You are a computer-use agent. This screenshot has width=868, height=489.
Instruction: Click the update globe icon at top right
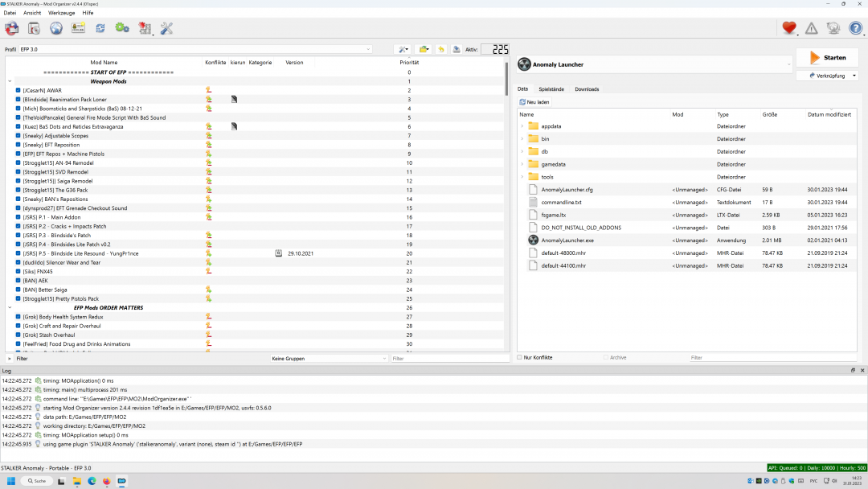[x=833, y=27]
